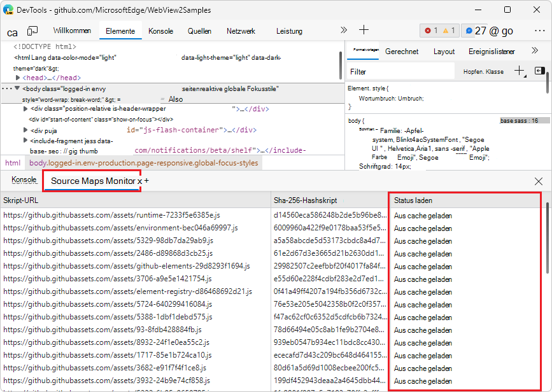Expand the include-fragment node
552x392 pixels.
click(x=25, y=141)
